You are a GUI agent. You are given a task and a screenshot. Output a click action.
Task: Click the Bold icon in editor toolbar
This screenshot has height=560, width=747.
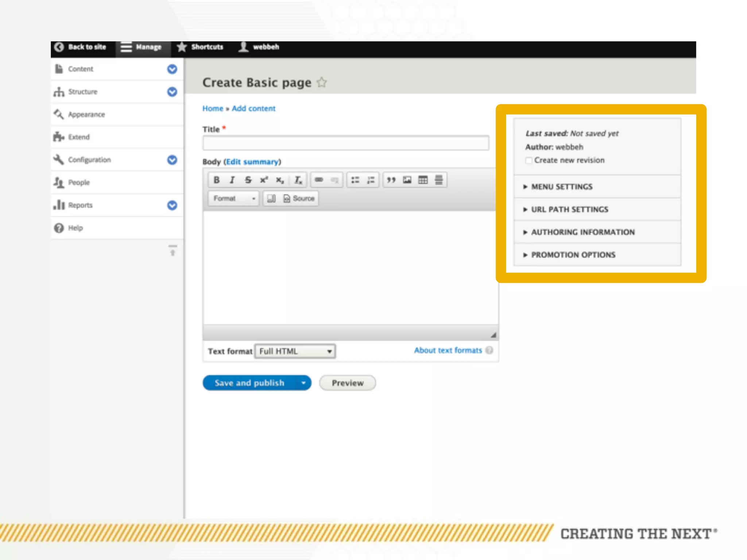(x=216, y=180)
